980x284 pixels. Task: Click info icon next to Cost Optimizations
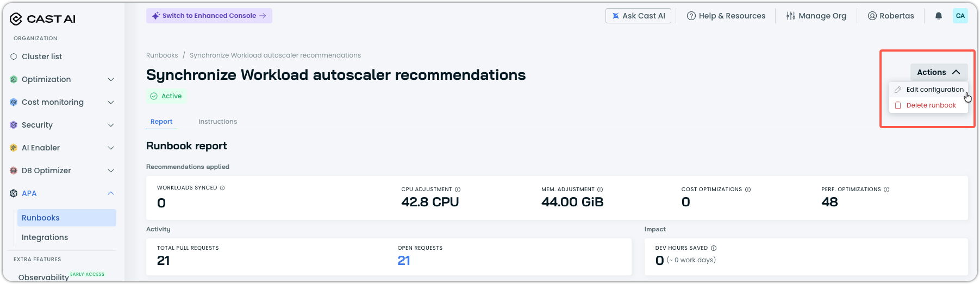click(x=748, y=190)
